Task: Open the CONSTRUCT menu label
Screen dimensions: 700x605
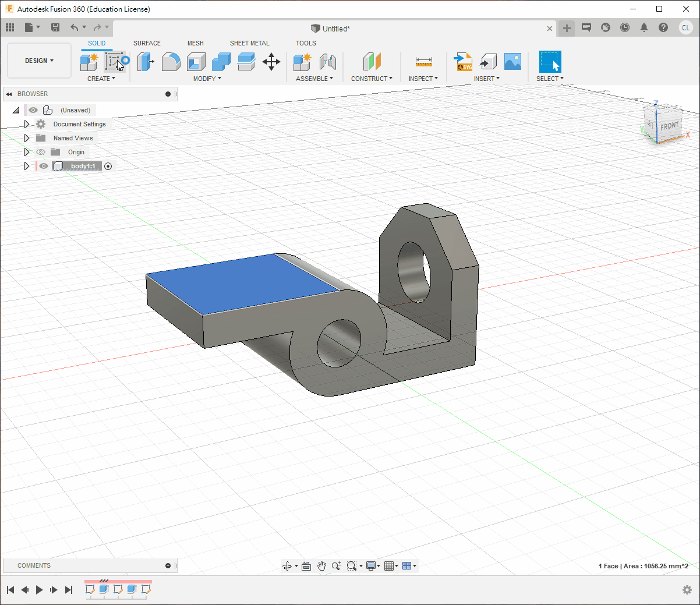Action: pos(372,79)
